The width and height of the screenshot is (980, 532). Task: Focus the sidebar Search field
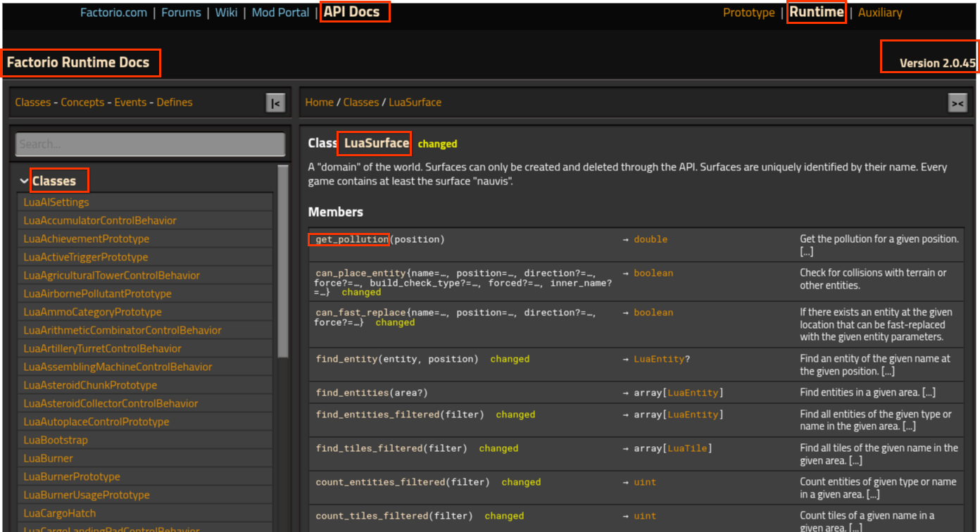tap(150, 144)
